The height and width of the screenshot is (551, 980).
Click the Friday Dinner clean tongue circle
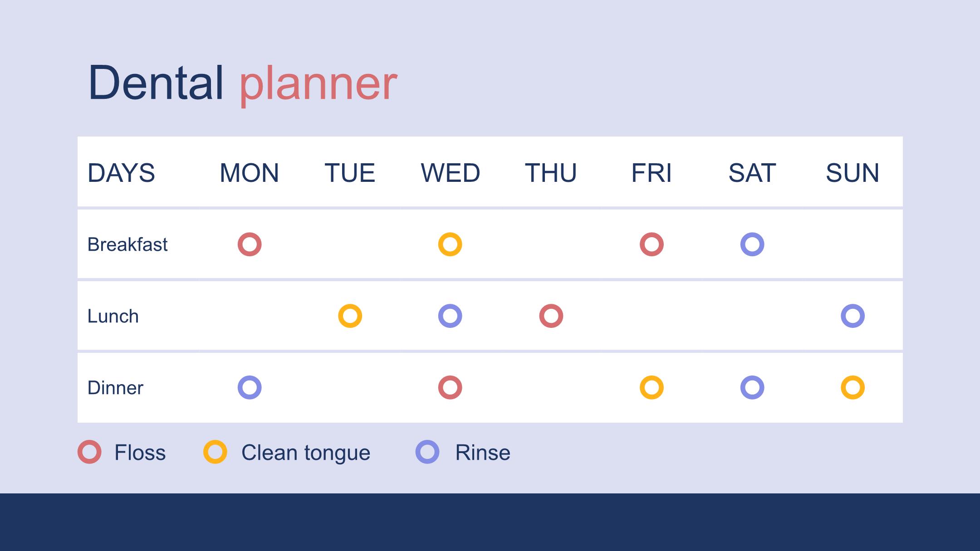pos(652,387)
